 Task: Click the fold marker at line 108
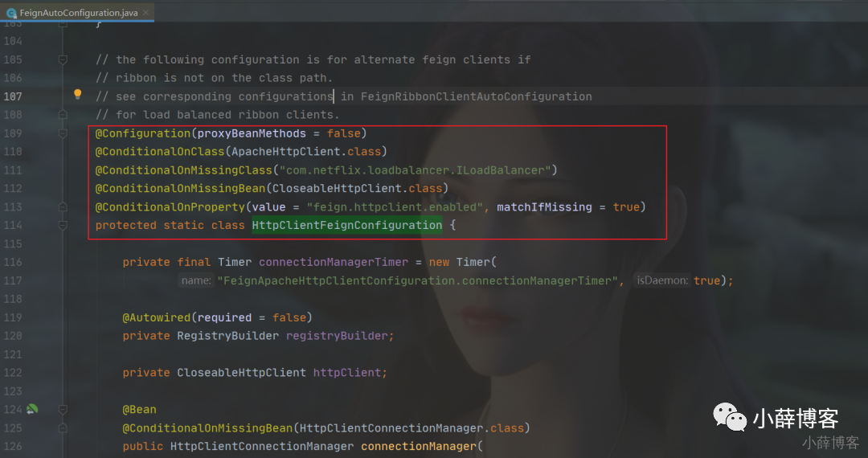[63, 114]
